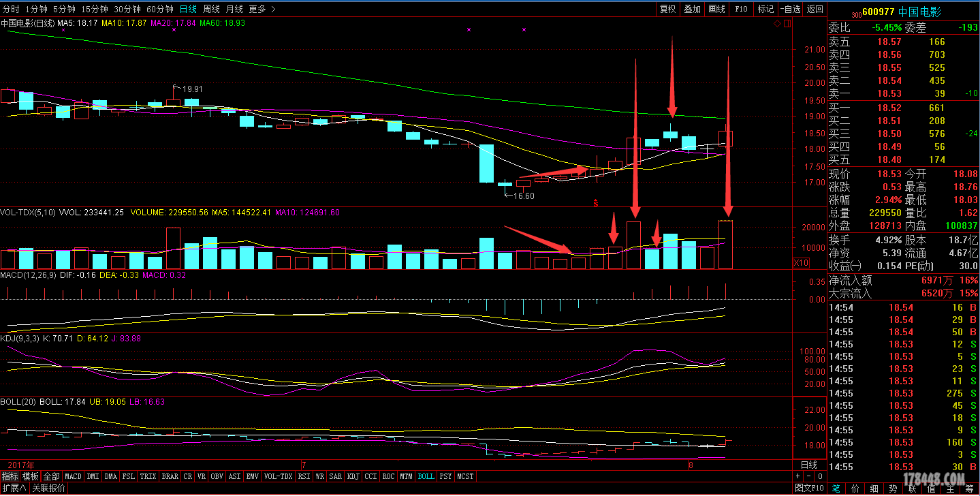The width and height of the screenshot is (980, 496).
Task: Click the 复权 adjustment button
Action: point(668,9)
